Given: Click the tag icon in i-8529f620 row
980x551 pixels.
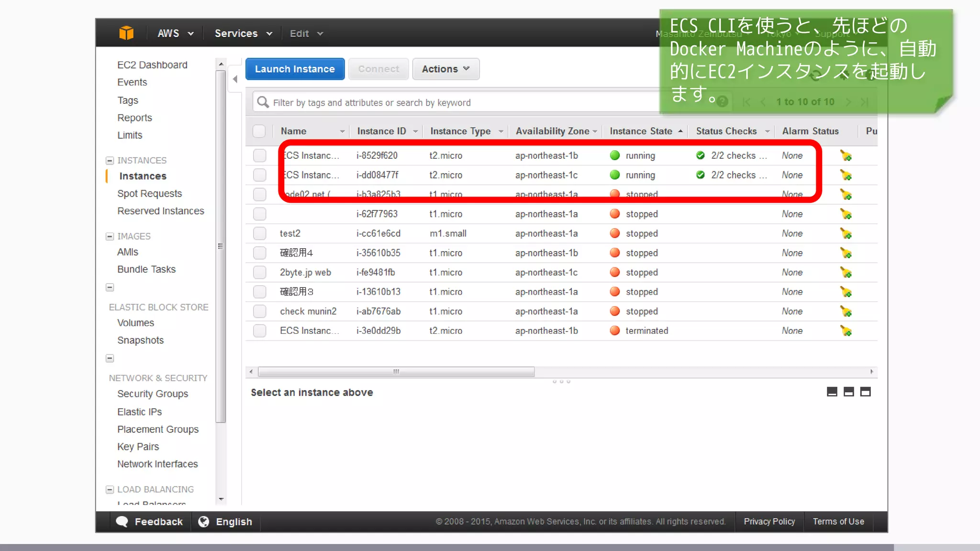Looking at the screenshot, I should click(846, 156).
